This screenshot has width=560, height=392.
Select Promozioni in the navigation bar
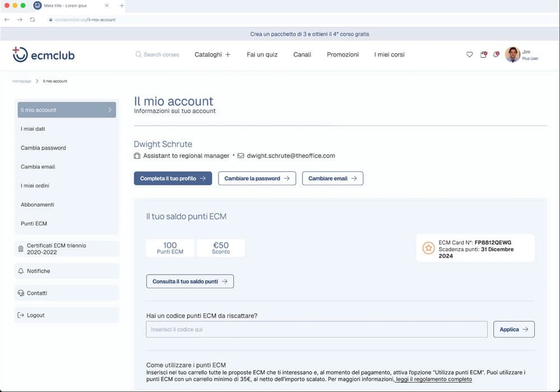pyautogui.click(x=342, y=54)
